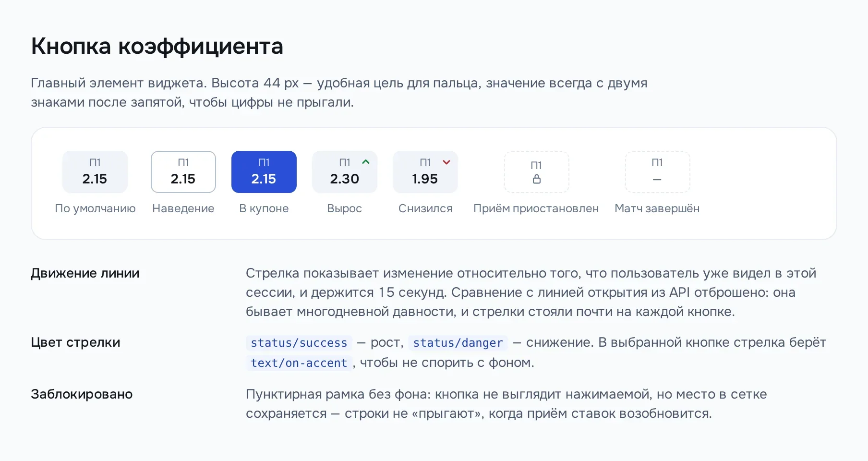
Task: Click the «Движение линии» row label
Action: coord(85,273)
